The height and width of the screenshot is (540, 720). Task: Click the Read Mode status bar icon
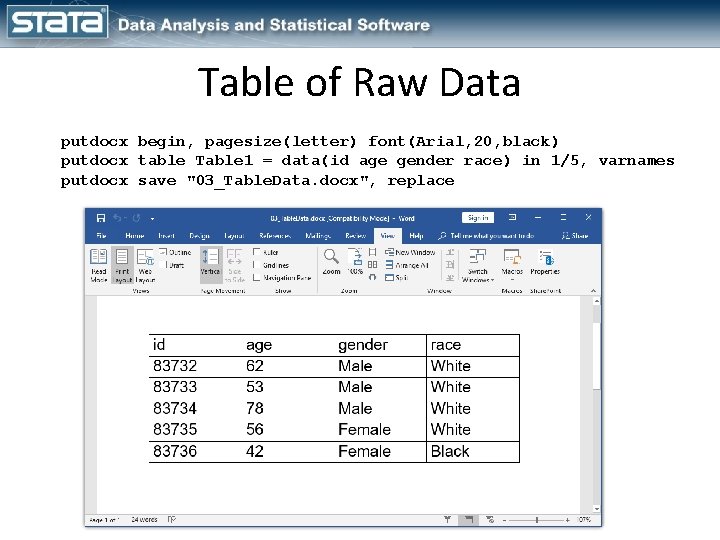[447, 519]
